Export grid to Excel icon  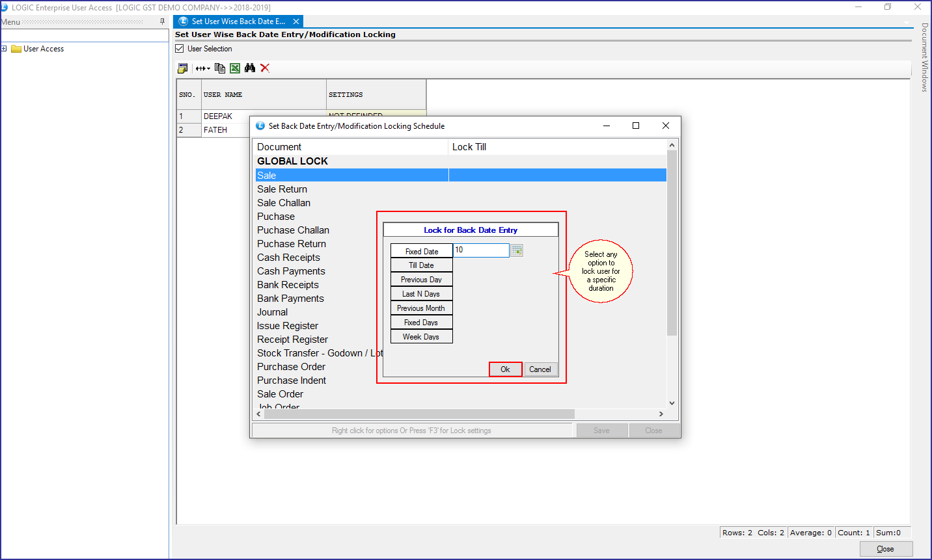click(x=235, y=68)
